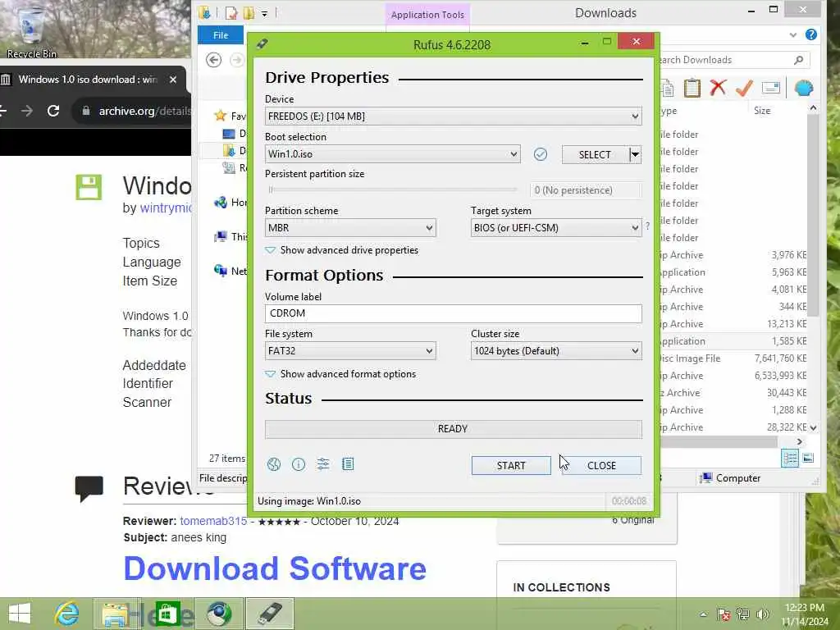Click Explorer horizontal scrollbar right arrow
The width and height of the screenshot is (840, 630).
coord(799,441)
